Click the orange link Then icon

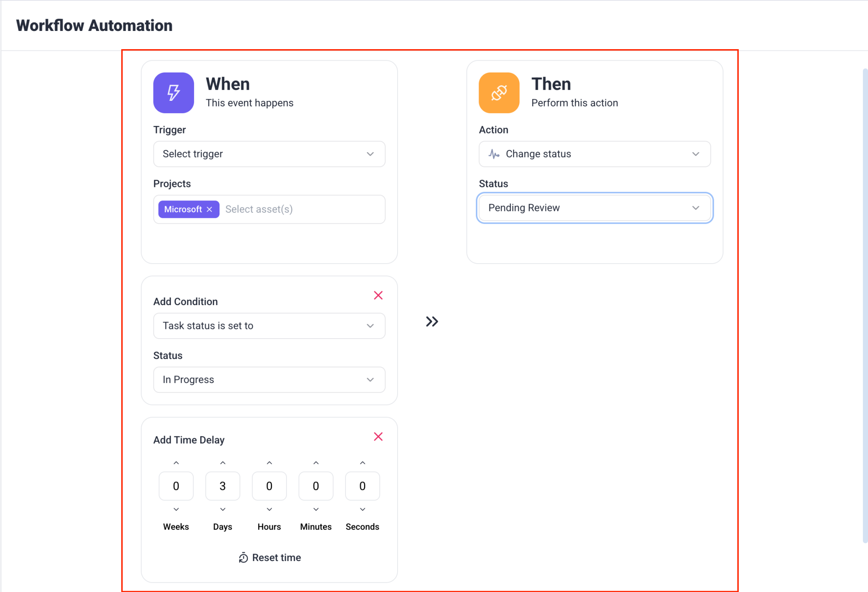tap(499, 93)
